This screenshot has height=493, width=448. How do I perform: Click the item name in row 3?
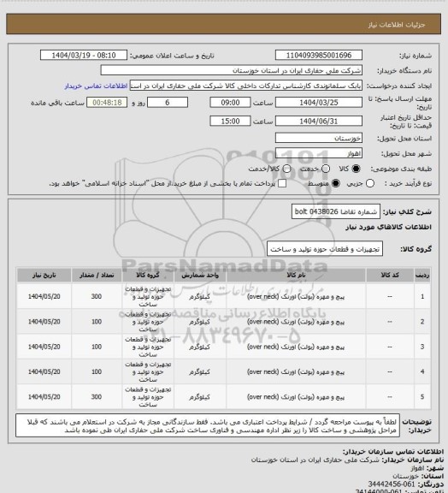[296, 347]
